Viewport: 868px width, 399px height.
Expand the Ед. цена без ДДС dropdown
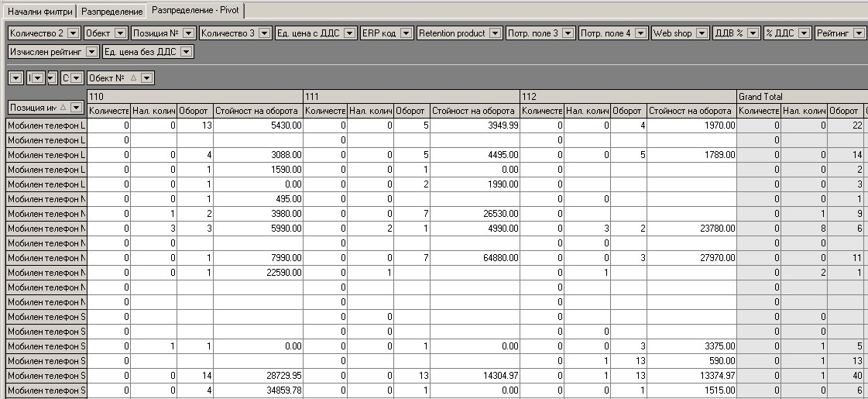(x=187, y=52)
